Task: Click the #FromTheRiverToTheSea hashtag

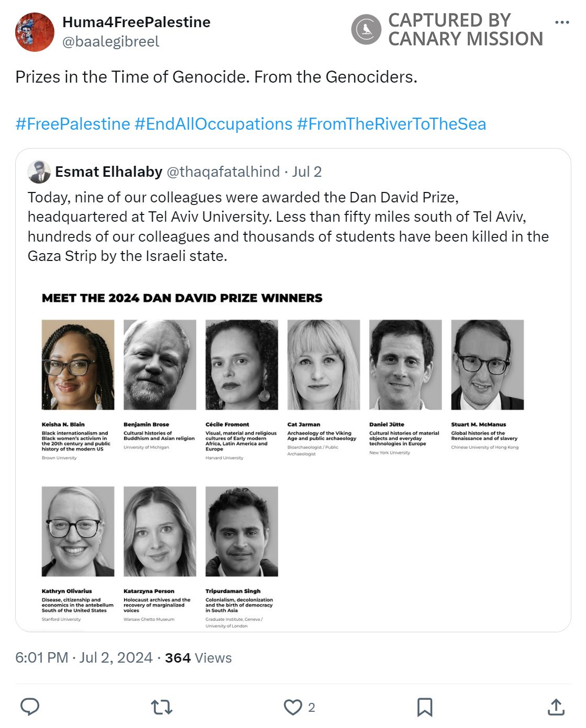Action: (x=391, y=124)
